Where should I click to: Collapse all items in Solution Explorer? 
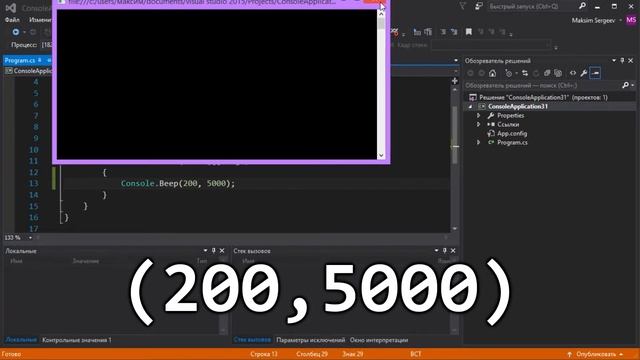547,73
